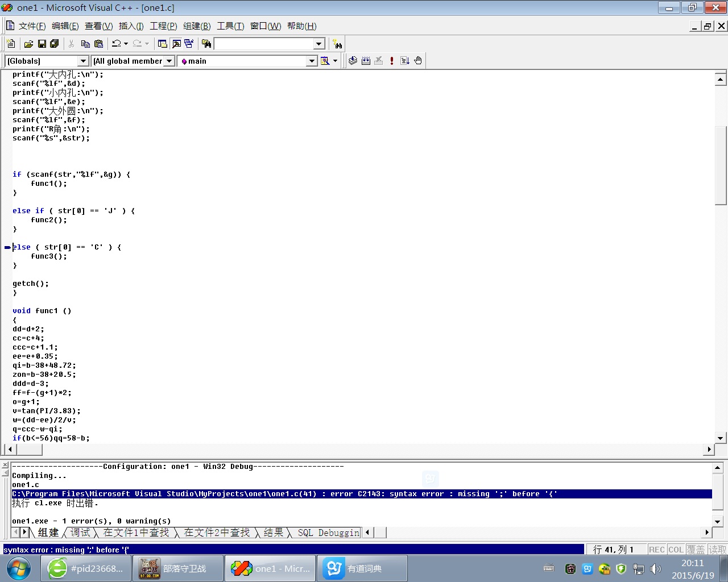Open the 窗口(W) menu

(266, 26)
